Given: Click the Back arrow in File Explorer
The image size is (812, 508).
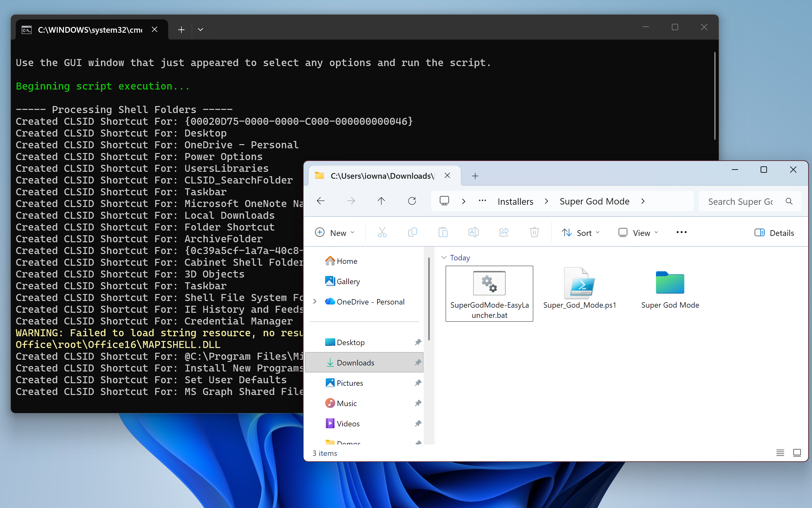Looking at the screenshot, I should click(320, 201).
